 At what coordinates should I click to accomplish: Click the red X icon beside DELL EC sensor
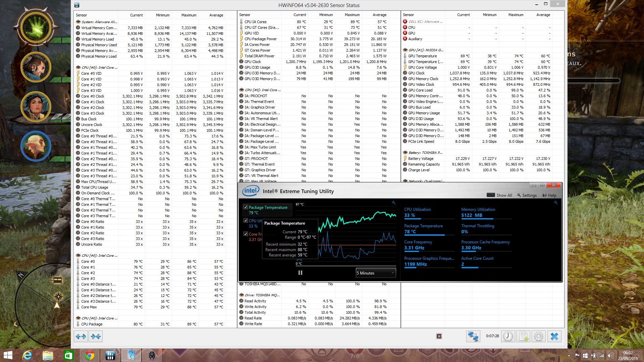click(x=405, y=21)
